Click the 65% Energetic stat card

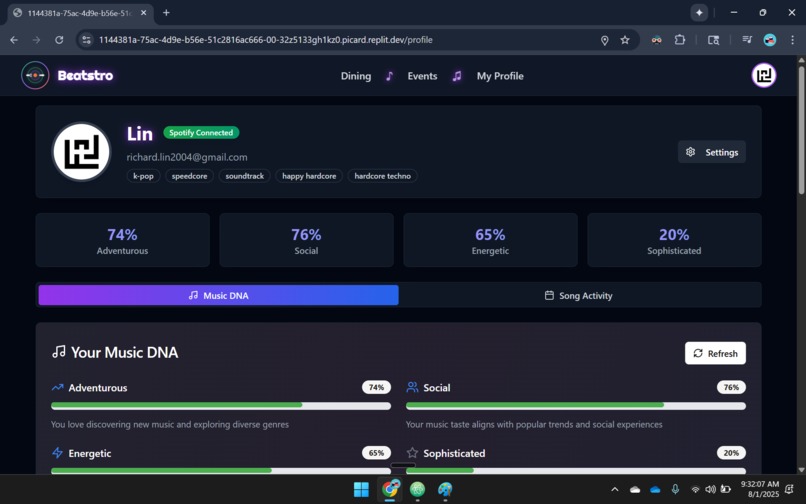(490, 240)
